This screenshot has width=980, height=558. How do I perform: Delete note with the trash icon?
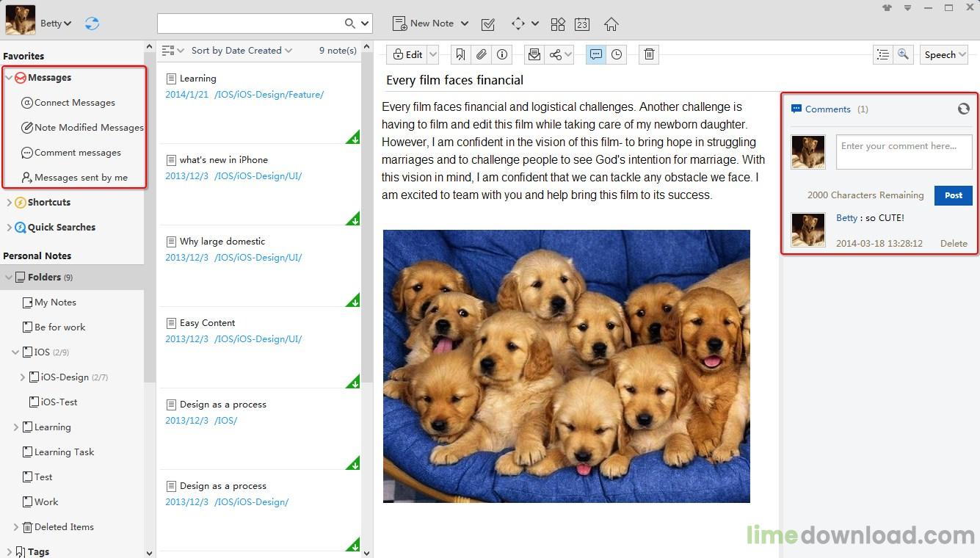[x=649, y=54]
